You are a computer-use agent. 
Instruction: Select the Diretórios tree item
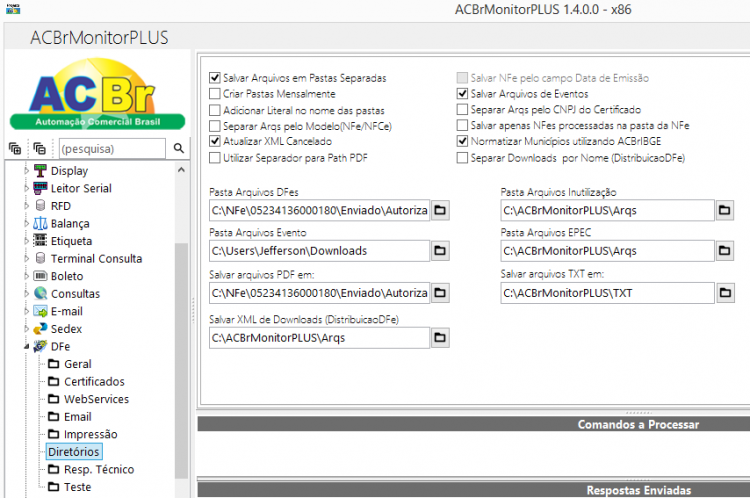coord(74,452)
